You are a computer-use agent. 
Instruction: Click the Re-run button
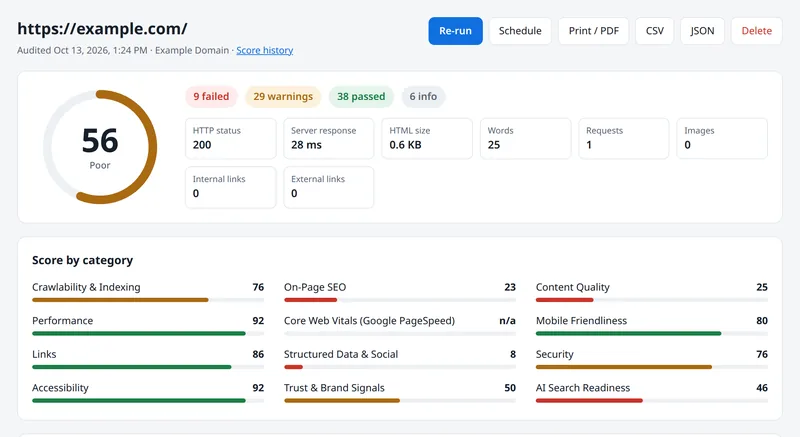455,31
